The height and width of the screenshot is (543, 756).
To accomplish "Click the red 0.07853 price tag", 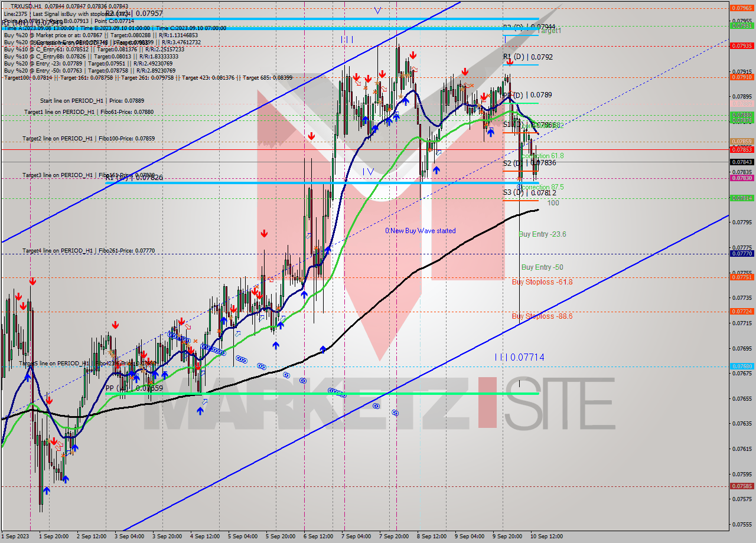I will coord(741,149).
